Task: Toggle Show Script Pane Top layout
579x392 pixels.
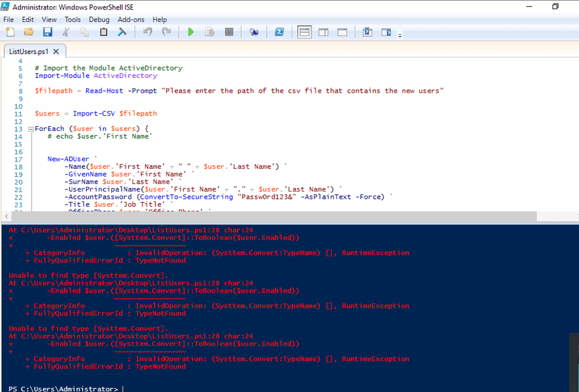Action: pyautogui.click(x=305, y=32)
